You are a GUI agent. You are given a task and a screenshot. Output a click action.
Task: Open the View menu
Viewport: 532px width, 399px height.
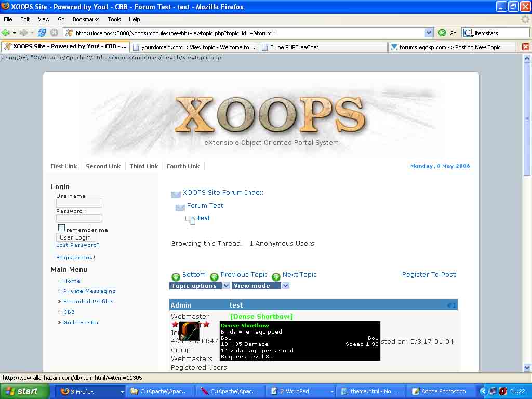pos(44,19)
